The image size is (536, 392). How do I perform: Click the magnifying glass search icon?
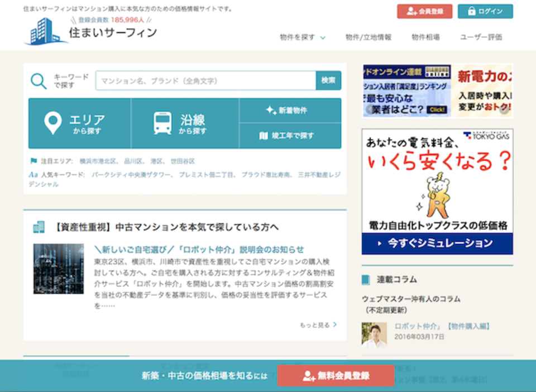click(x=39, y=81)
